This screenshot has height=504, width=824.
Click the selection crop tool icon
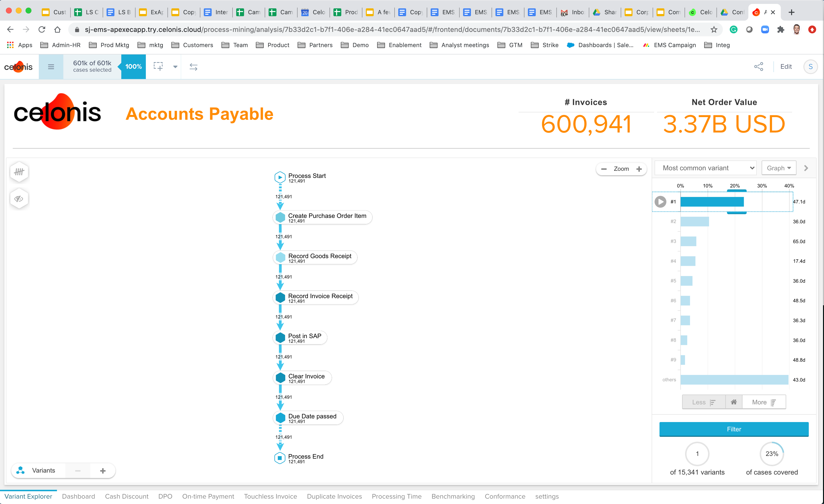[158, 66]
